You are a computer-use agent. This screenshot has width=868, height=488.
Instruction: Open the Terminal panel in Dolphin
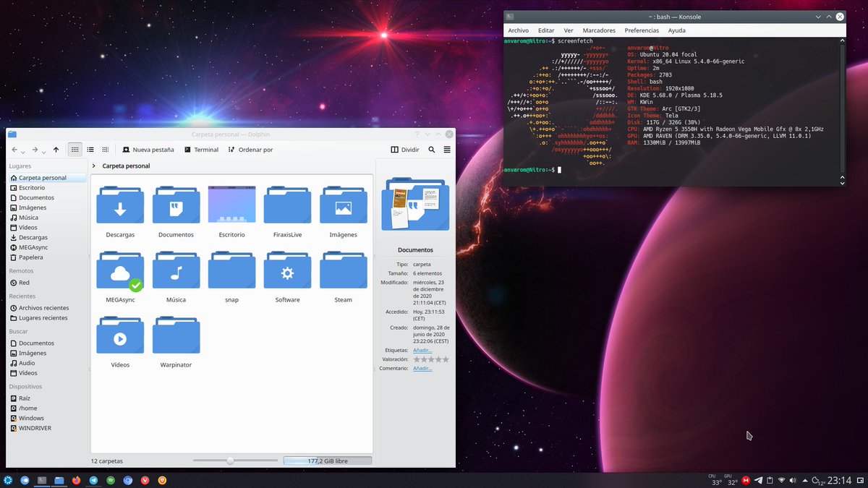pos(201,150)
